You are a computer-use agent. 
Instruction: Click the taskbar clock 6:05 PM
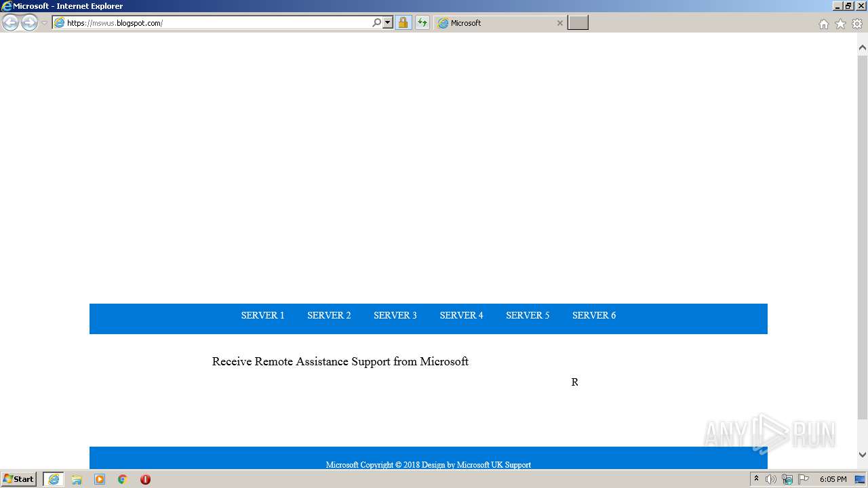pyautogui.click(x=833, y=479)
